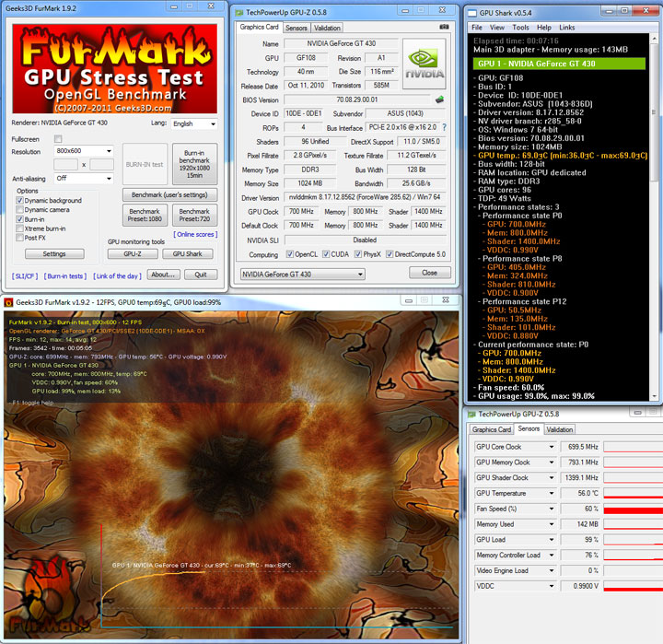The height and width of the screenshot is (644, 663).
Task: Open the Links menu in GPU Shark
Action: point(566,27)
